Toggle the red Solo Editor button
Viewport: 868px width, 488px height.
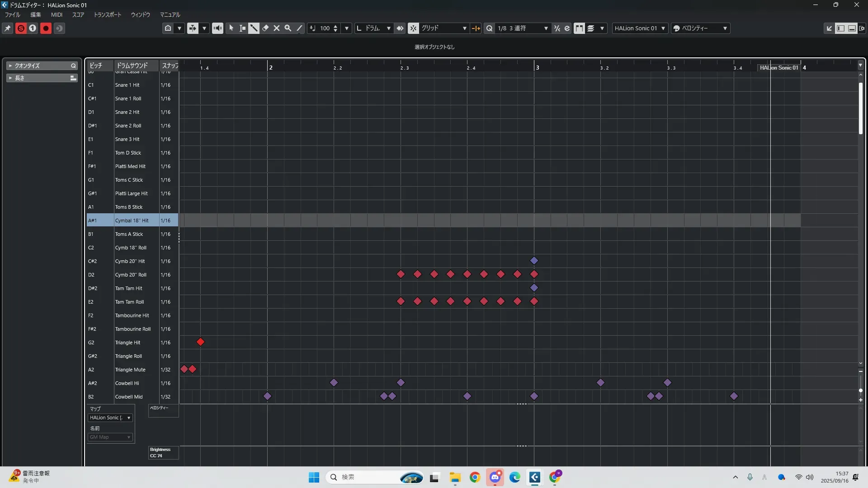click(21, 28)
